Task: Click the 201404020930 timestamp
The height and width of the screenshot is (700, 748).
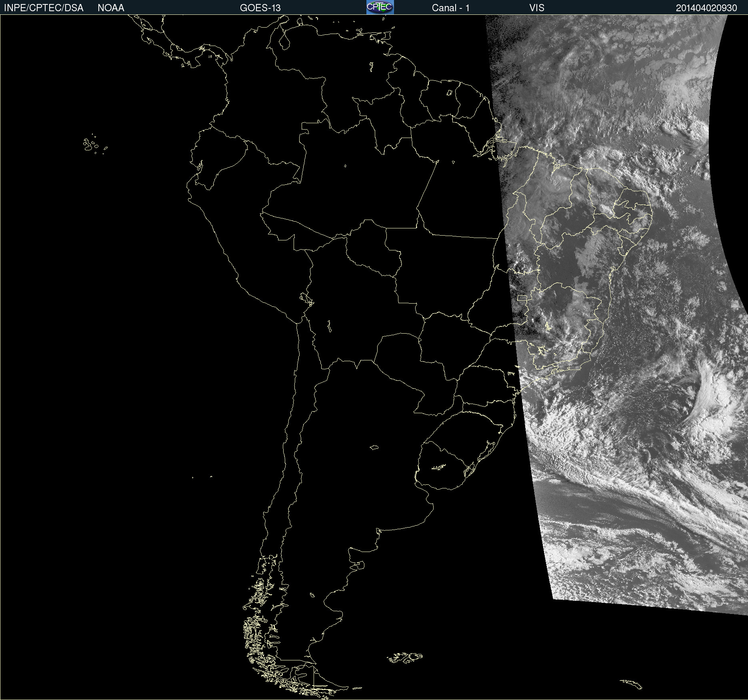Action: pyautogui.click(x=706, y=8)
